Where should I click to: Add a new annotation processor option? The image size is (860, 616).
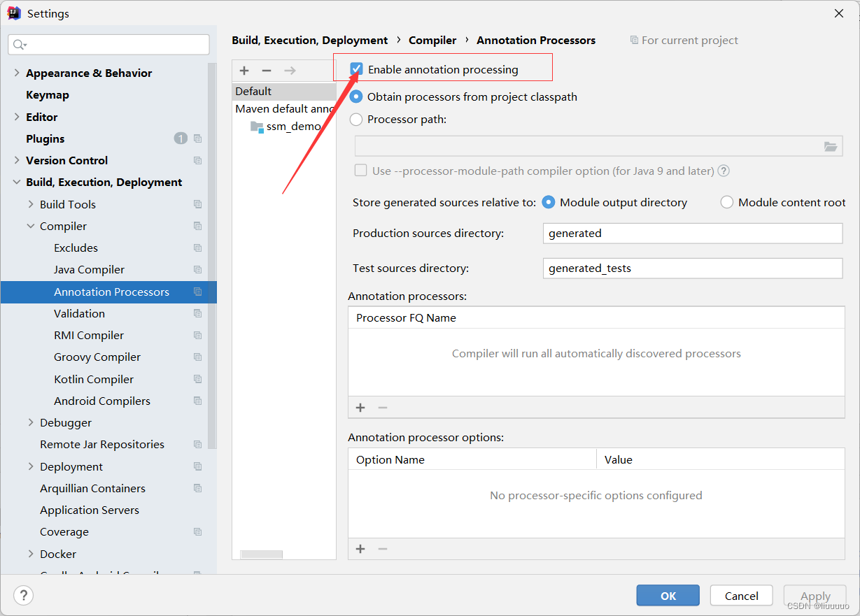360,549
